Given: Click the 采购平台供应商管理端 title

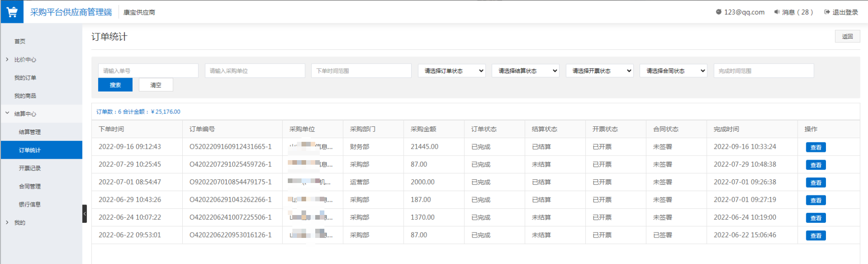Looking at the screenshot, I should [x=71, y=12].
